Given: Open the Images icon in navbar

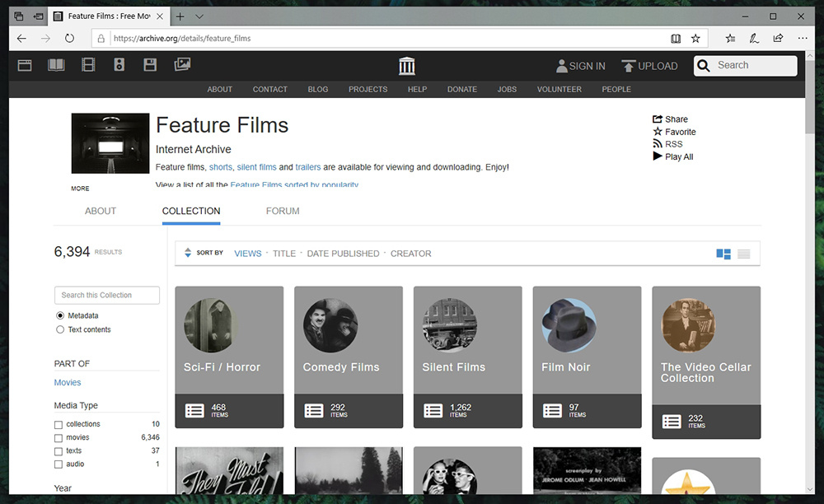Looking at the screenshot, I should (x=182, y=64).
